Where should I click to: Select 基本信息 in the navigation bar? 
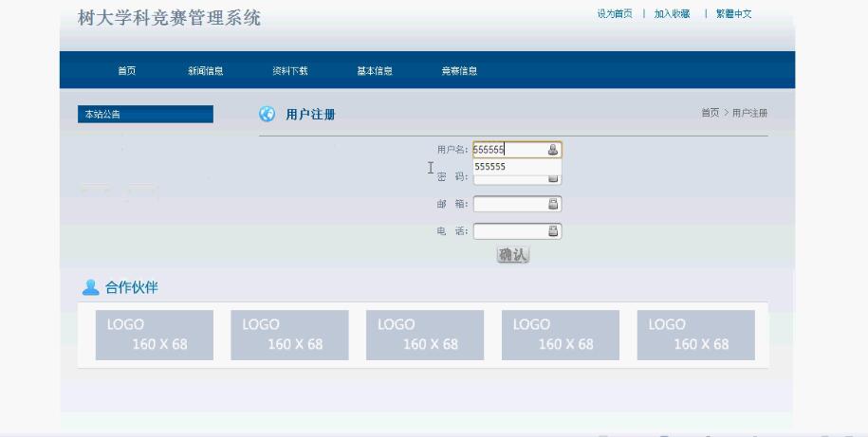[374, 71]
